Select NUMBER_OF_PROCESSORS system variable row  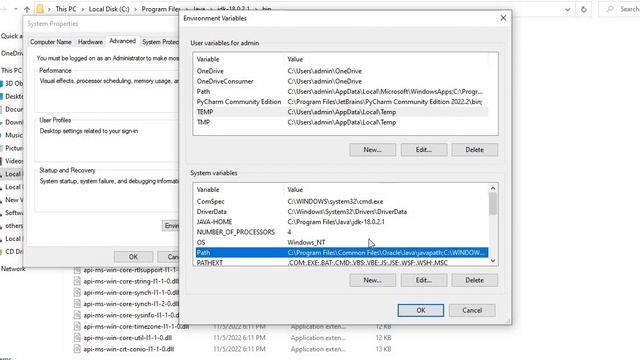[x=342, y=232]
